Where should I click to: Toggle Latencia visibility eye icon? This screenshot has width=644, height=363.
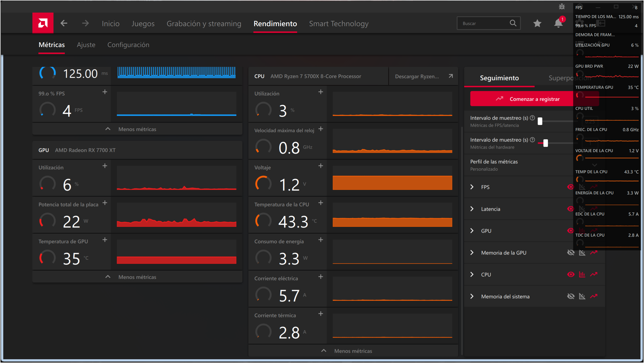click(570, 209)
